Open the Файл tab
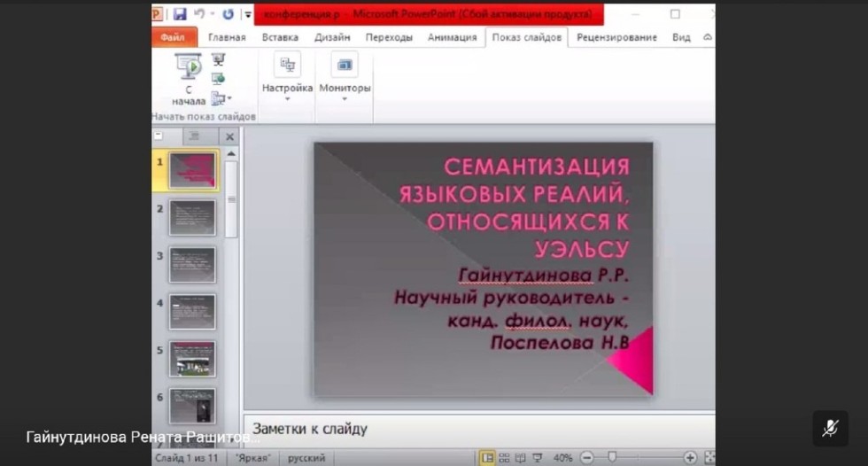868x466 pixels. [174, 37]
